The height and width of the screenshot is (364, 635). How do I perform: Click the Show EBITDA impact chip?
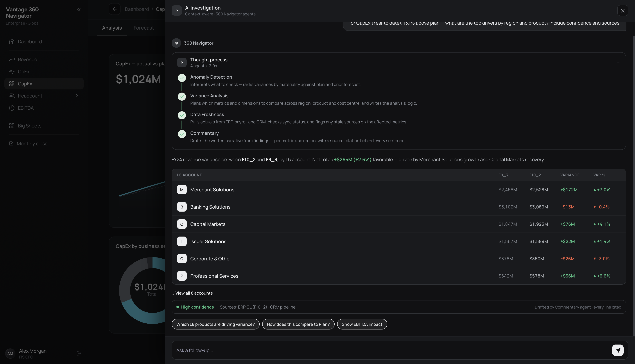(x=362, y=324)
